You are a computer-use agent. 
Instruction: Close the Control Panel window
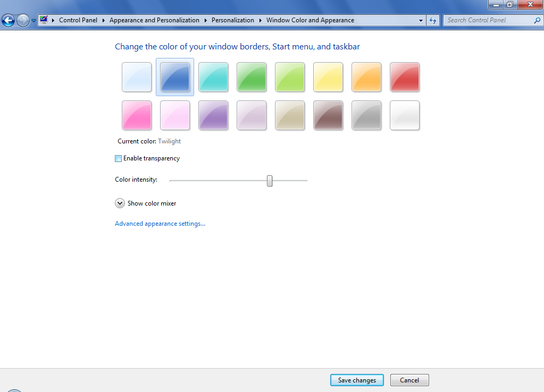(x=530, y=4)
